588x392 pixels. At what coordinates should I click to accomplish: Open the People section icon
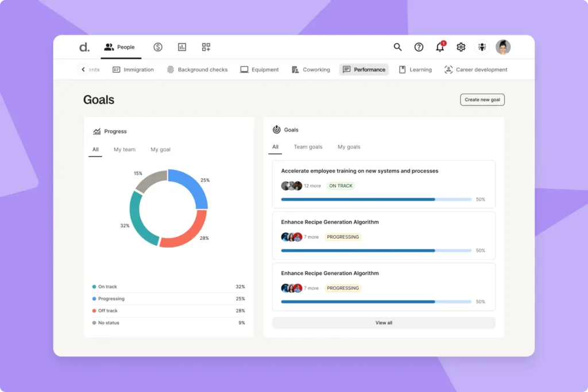[109, 47]
